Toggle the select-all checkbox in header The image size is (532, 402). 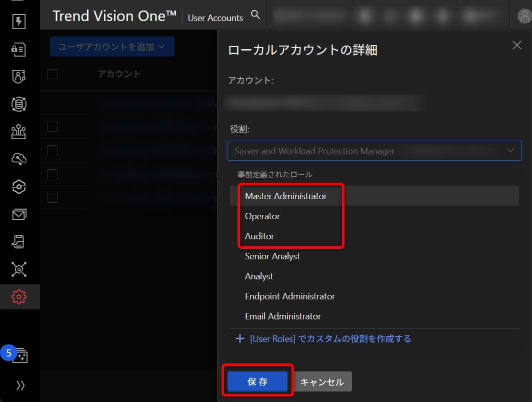click(x=52, y=74)
